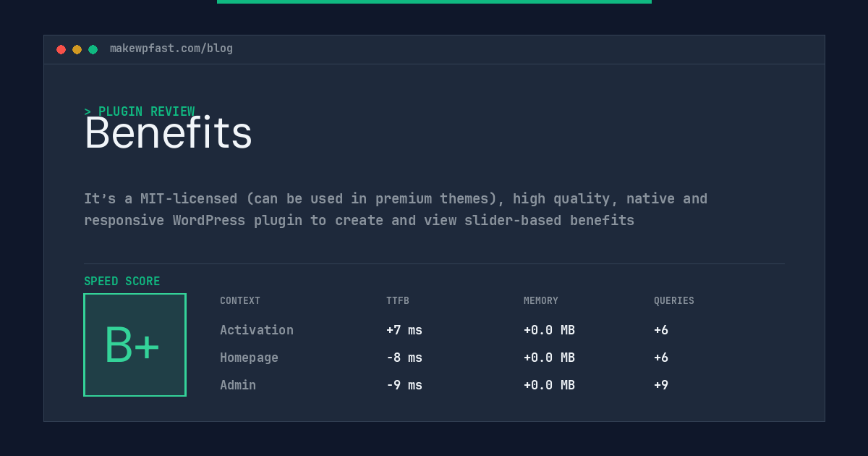Click the '-9 ms' TTFB value
Viewport: 868px width, 456px height.
(404, 385)
